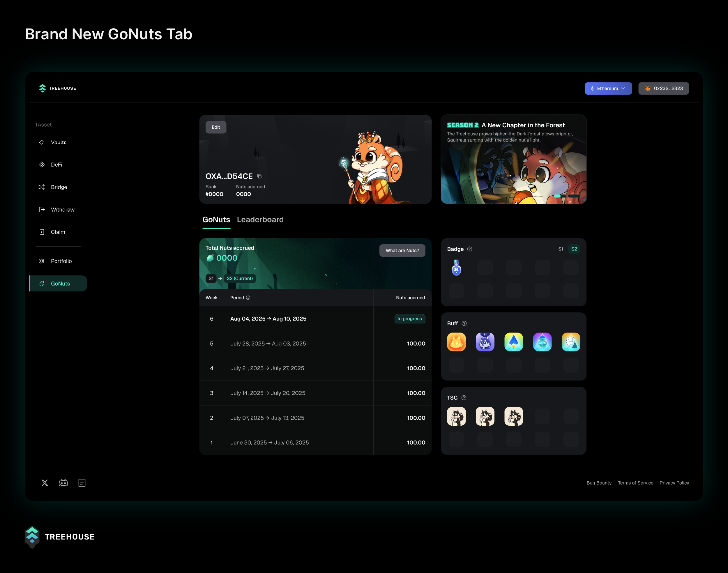Open the 0x232...2323 wallet menu
This screenshot has height=573, width=728.
(664, 88)
